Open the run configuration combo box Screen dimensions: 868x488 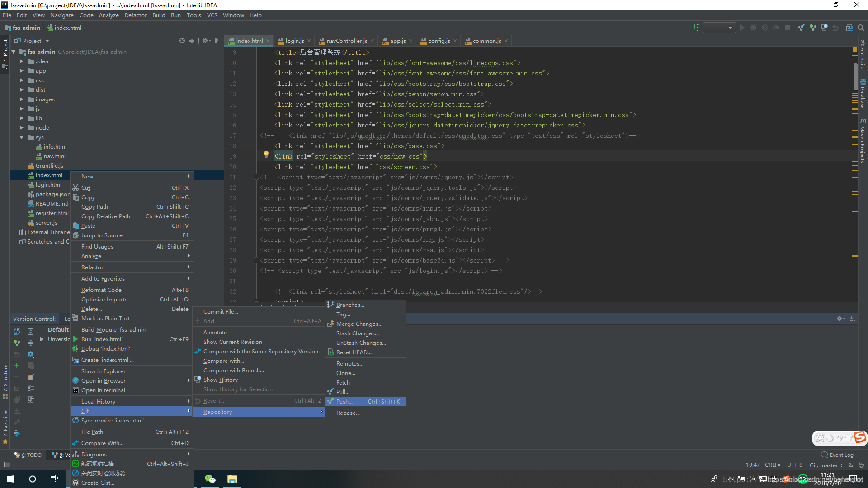point(719,28)
